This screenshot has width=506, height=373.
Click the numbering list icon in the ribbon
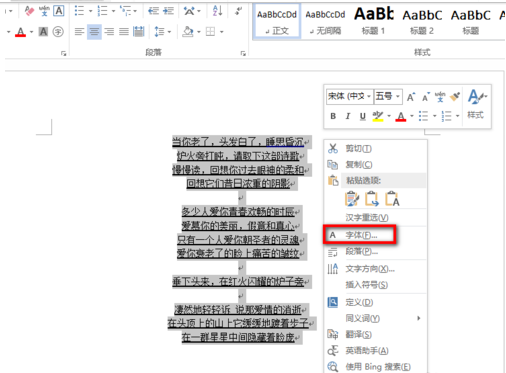pos(102,11)
